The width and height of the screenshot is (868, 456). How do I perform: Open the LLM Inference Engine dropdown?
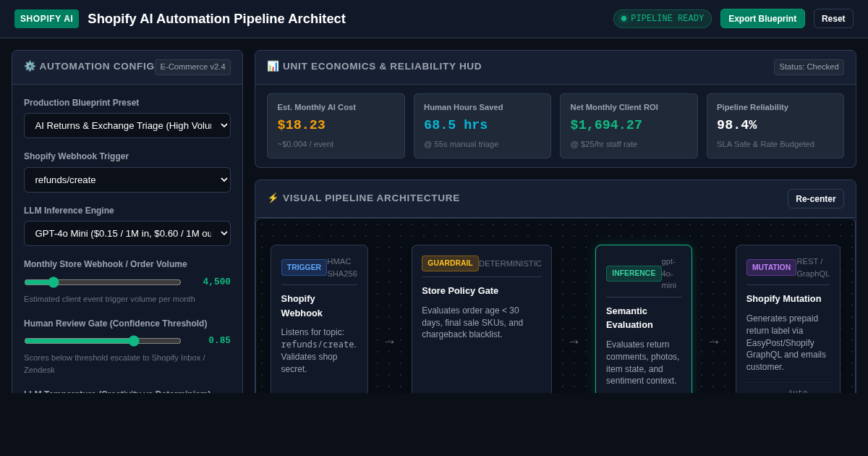127,233
